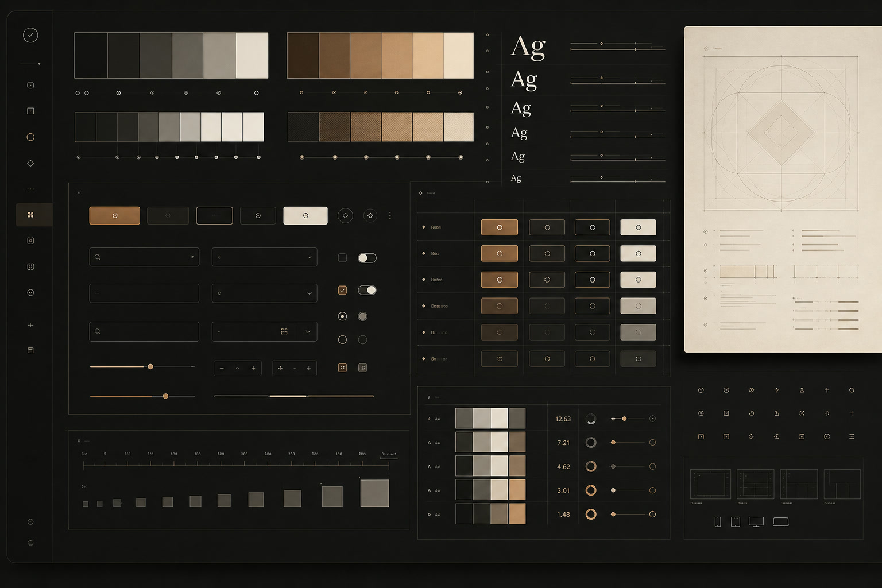The image size is (882, 588).
Task: Expand the chevron next to the grid icon
Action: [x=307, y=331]
